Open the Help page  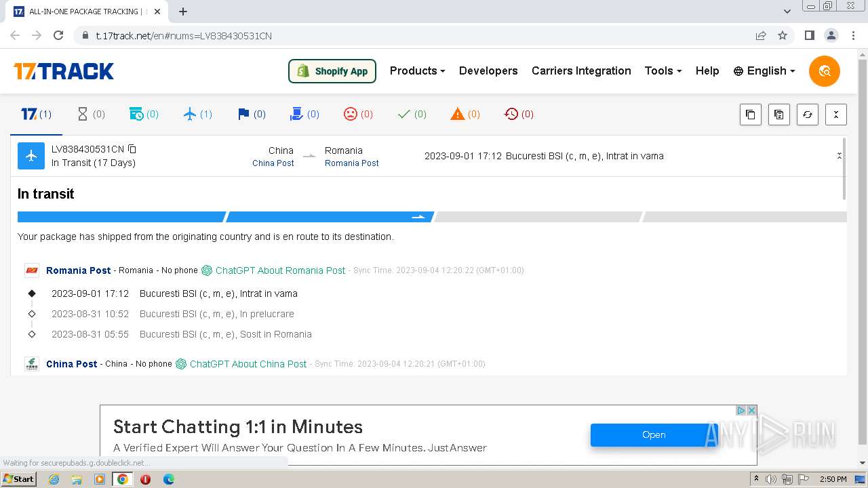[x=707, y=70]
